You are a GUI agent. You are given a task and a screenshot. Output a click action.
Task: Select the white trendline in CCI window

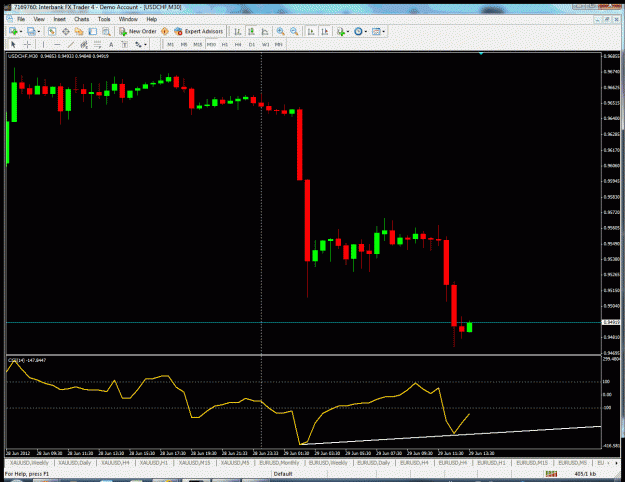(450, 435)
